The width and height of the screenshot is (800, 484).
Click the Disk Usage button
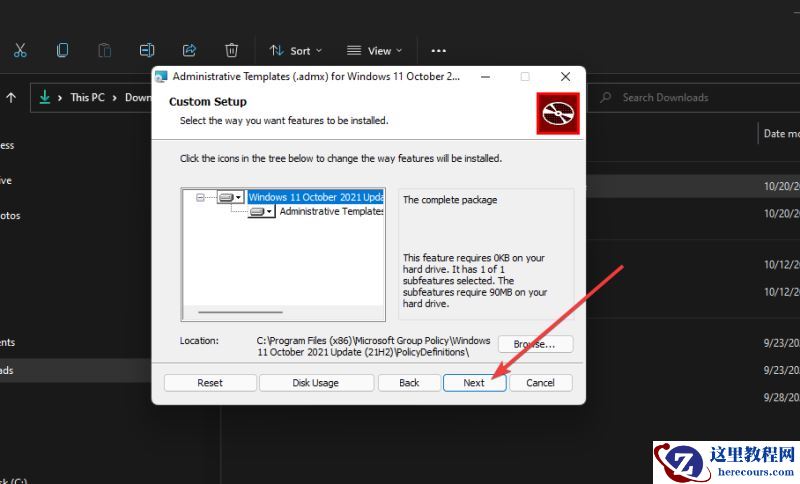coord(316,383)
